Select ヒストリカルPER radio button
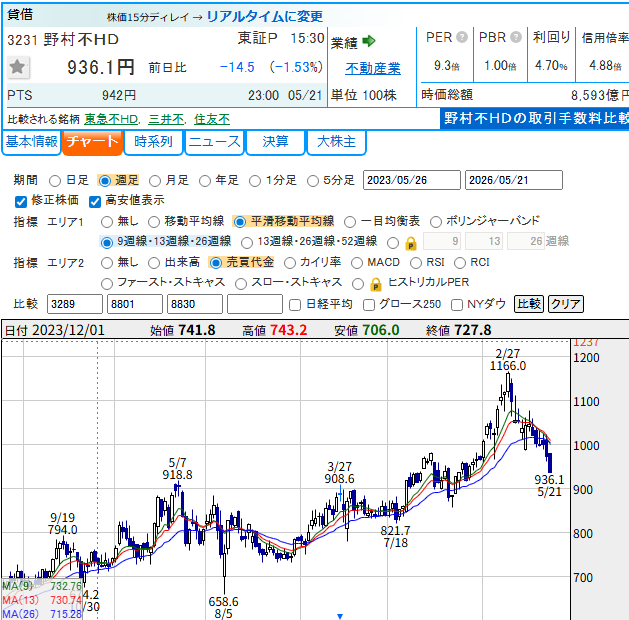Screen dimensions: 629x620 358,284
